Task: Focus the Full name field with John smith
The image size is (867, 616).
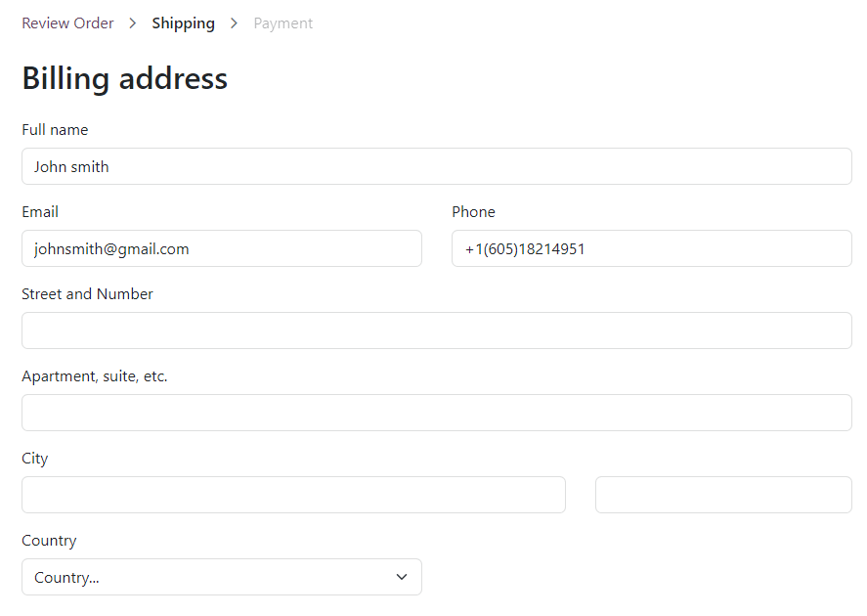Action: [x=437, y=166]
